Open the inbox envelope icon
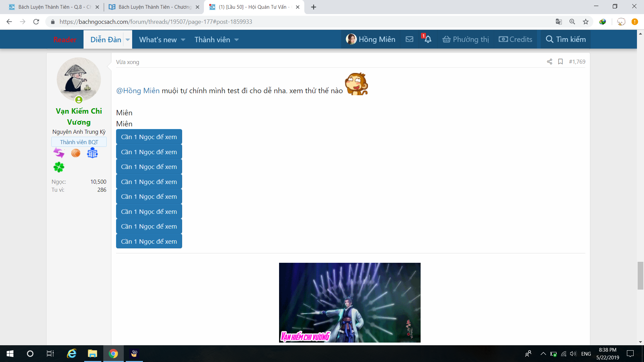Viewport: 644px width, 362px height. pyautogui.click(x=409, y=39)
